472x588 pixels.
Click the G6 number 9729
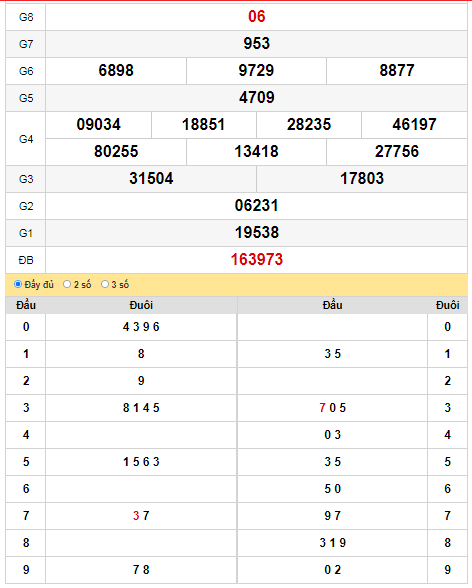pyautogui.click(x=256, y=70)
